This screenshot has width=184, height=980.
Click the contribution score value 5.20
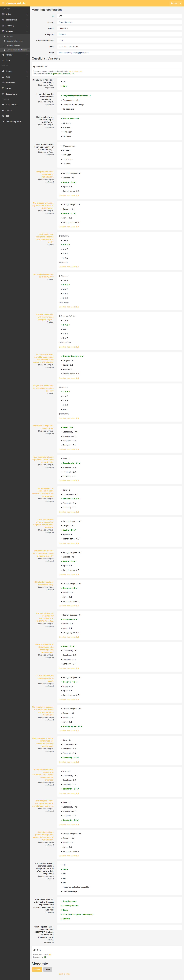[x=61, y=41]
